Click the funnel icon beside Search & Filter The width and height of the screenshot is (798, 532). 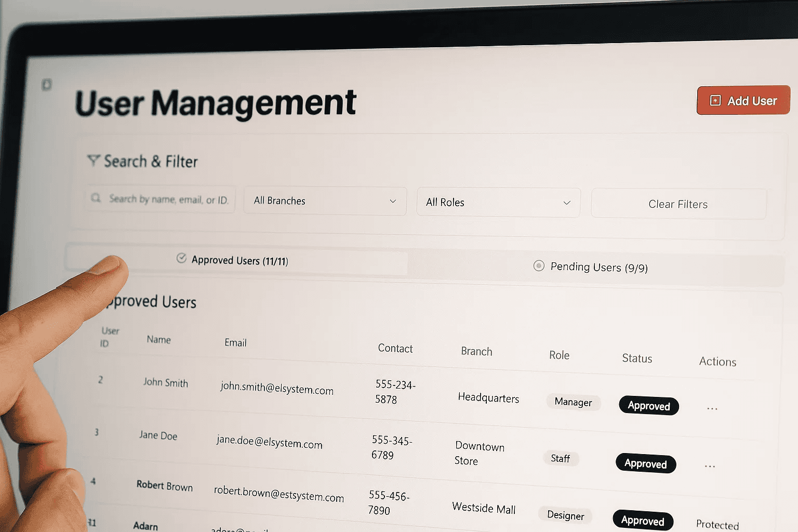(92, 161)
